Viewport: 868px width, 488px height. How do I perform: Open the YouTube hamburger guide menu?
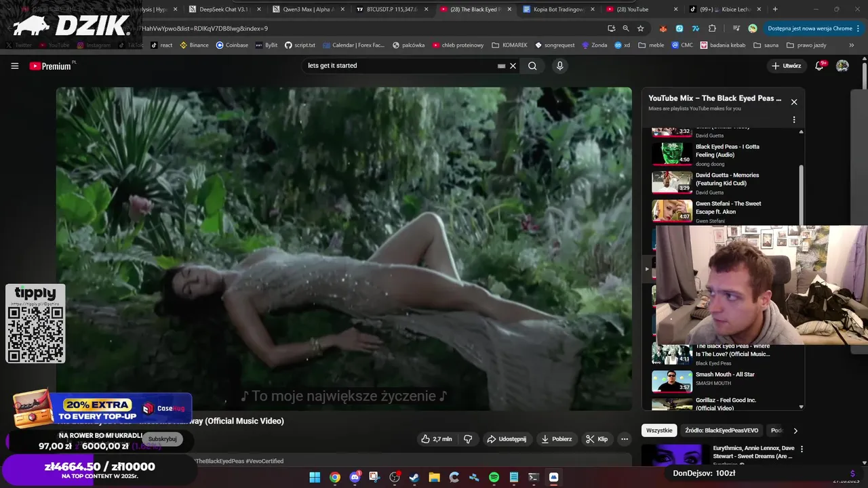(x=15, y=66)
